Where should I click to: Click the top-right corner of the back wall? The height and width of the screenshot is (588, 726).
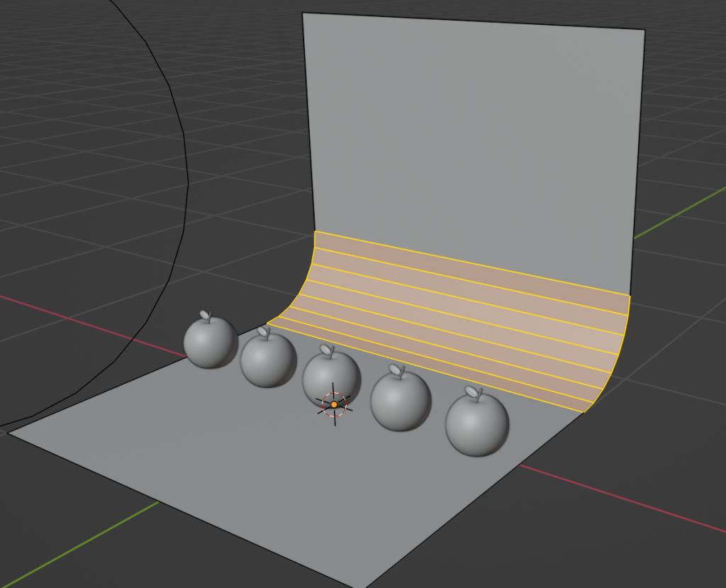point(644,30)
